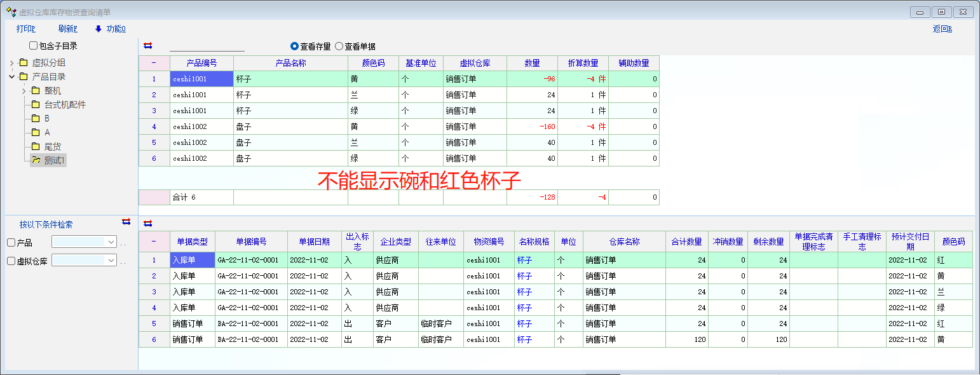
Task: Click the 返回 button
Action: [x=942, y=29]
